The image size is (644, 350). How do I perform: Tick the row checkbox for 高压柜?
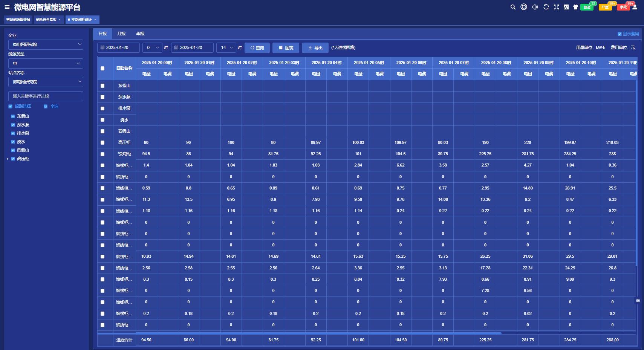[102, 143]
